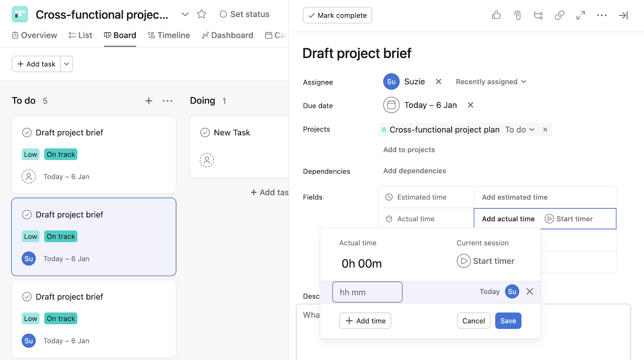Start timer in Current session
This screenshot has width=644, height=360.
click(486, 261)
